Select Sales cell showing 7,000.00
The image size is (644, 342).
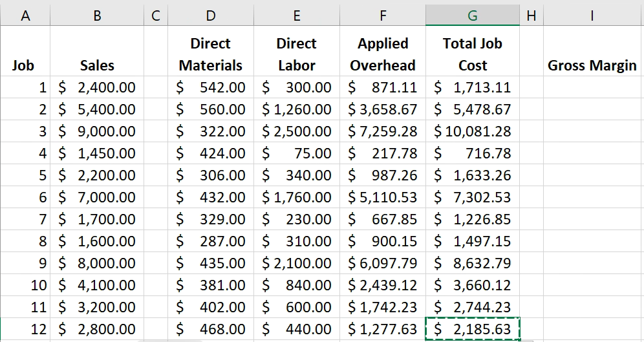pyautogui.click(x=97, y=197)
